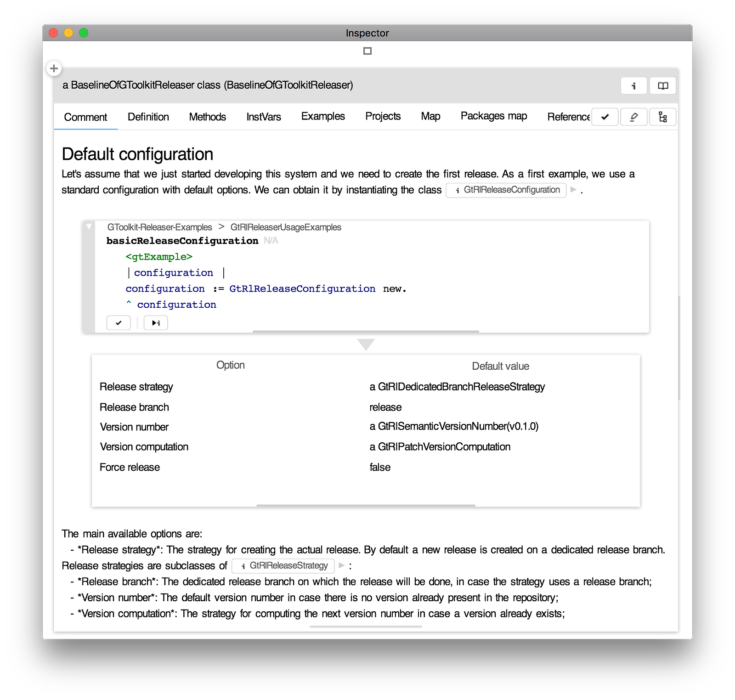Click the plus add-pane button
735x700 pixels.
[54, 68]
